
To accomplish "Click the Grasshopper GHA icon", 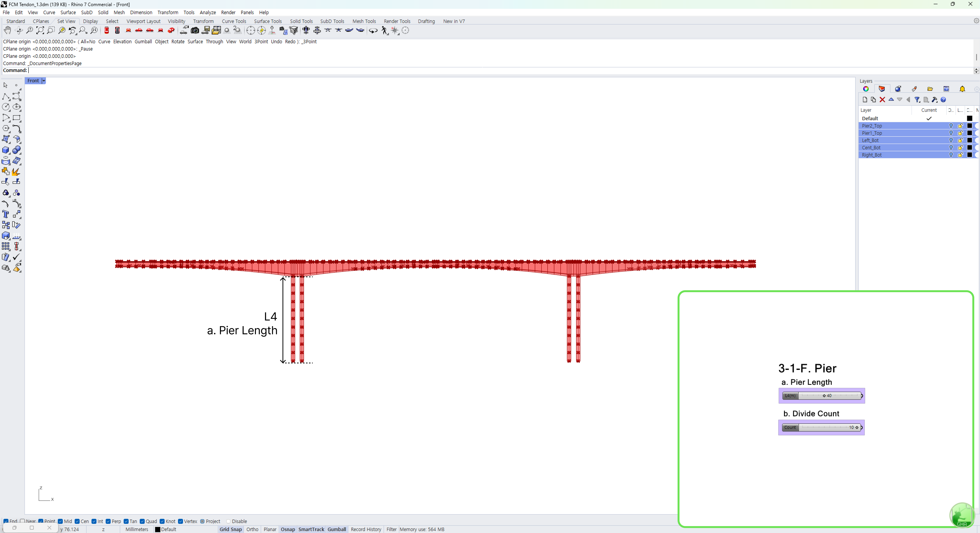I will [x=962, y=516].
